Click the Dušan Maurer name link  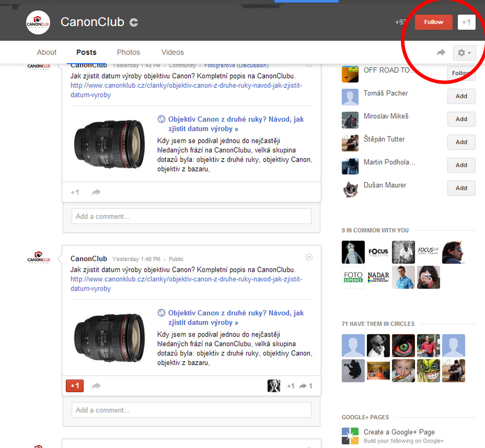[x=385, y=185]
